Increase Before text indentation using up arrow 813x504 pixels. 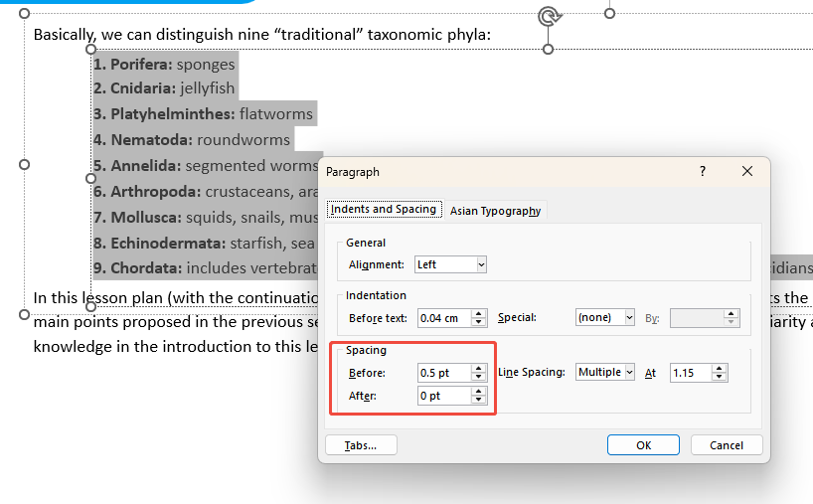click(479, 313)
